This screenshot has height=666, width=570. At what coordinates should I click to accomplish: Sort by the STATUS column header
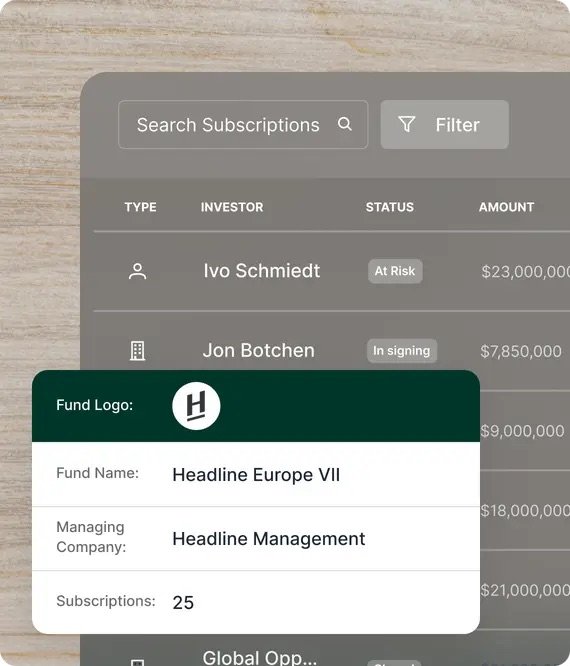tap(389, 207)
